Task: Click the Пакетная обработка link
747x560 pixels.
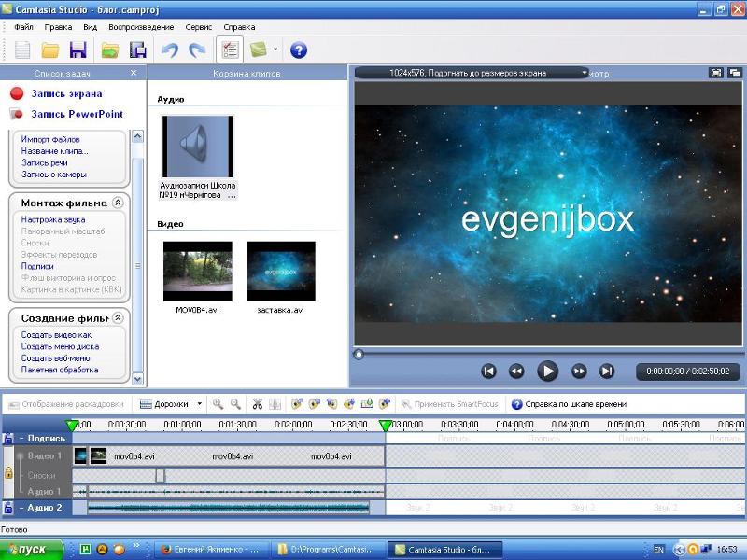Action: (60, 370)
